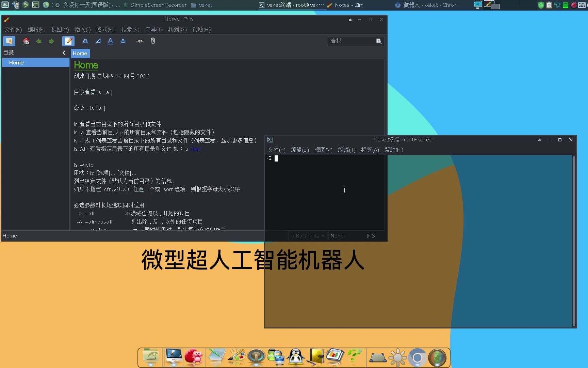The width and height of the screenshot is (588, 368).
Task: Click the insert link icon in Zim toolbar
Action: point(140,41)
